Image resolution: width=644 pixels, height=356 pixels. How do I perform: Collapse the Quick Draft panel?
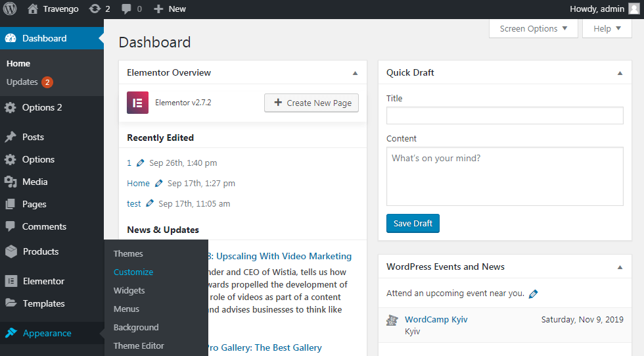620,73
